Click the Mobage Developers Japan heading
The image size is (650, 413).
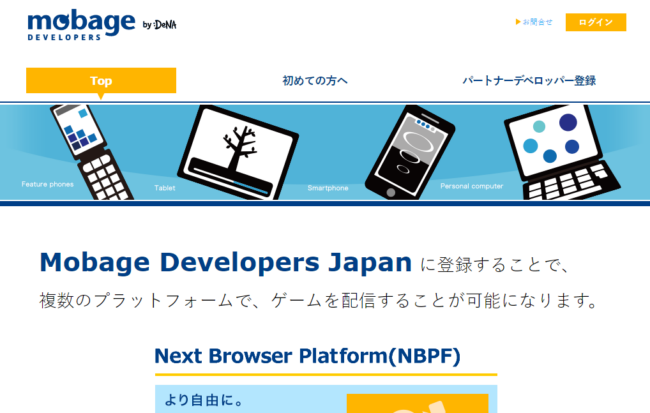pos(225,263)
